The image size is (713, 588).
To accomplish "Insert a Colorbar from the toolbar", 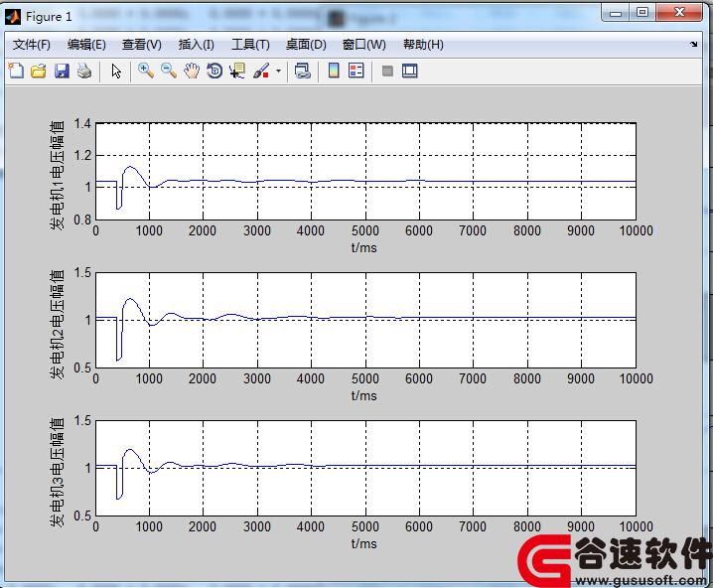I will [334, 71].
